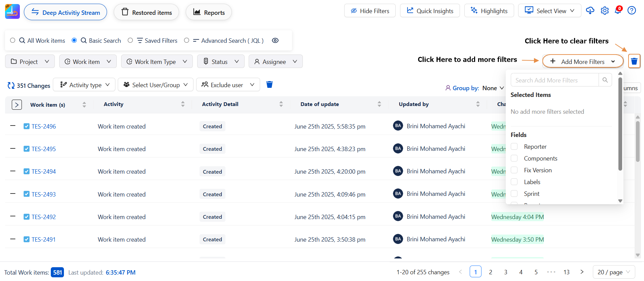
Task: Switch to the Restored items tab
Action: pos(146,12)
